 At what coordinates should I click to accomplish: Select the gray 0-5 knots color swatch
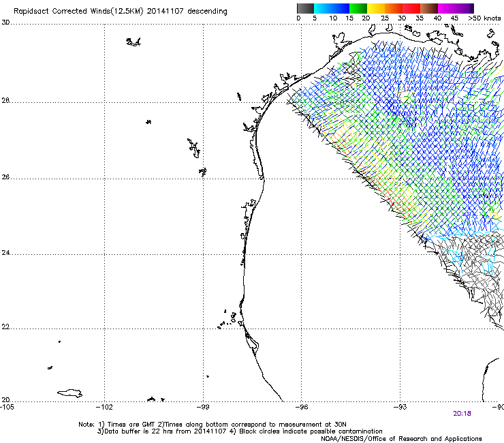coord(305,8)
